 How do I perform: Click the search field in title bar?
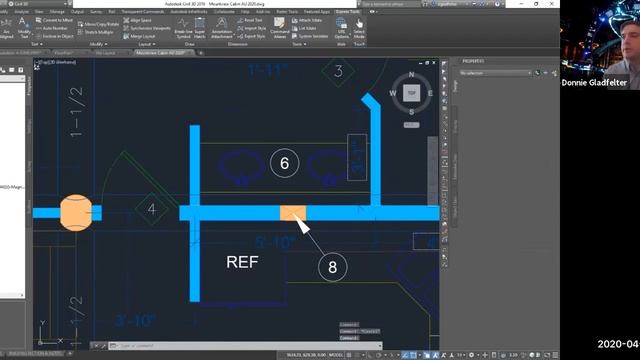point(391,4)
